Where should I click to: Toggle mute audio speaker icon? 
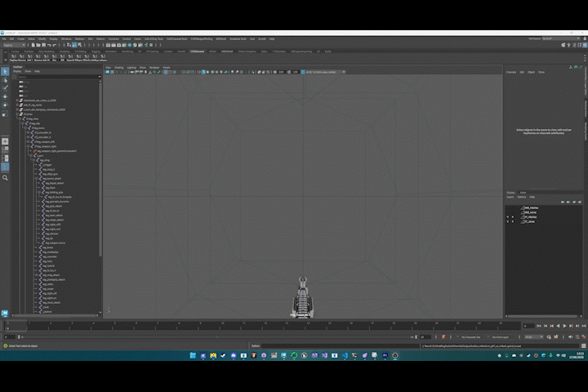pyautogui.click(x=571, y=336)
